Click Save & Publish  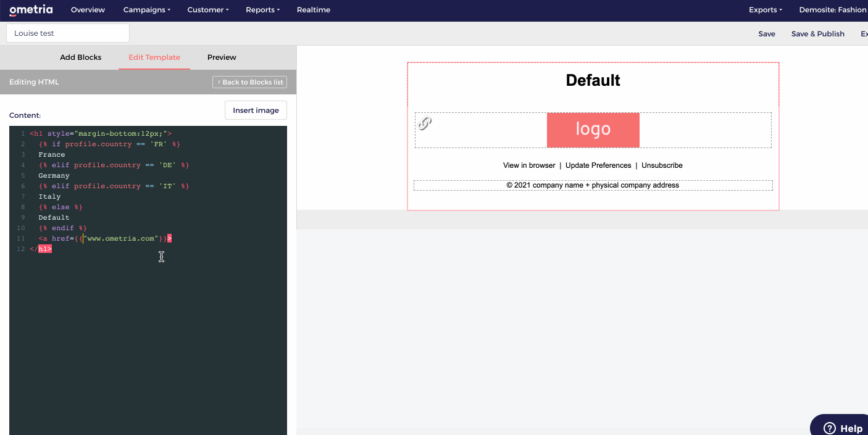pos(818,34)
